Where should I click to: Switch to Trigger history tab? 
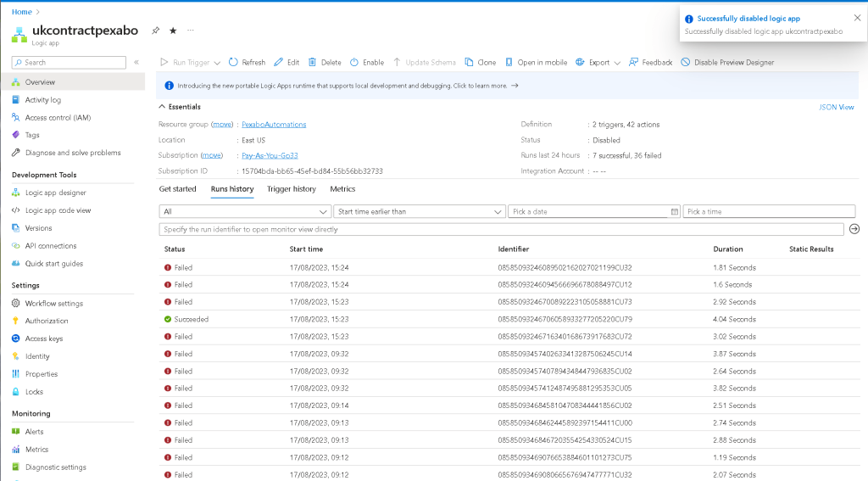pos(292,189)
